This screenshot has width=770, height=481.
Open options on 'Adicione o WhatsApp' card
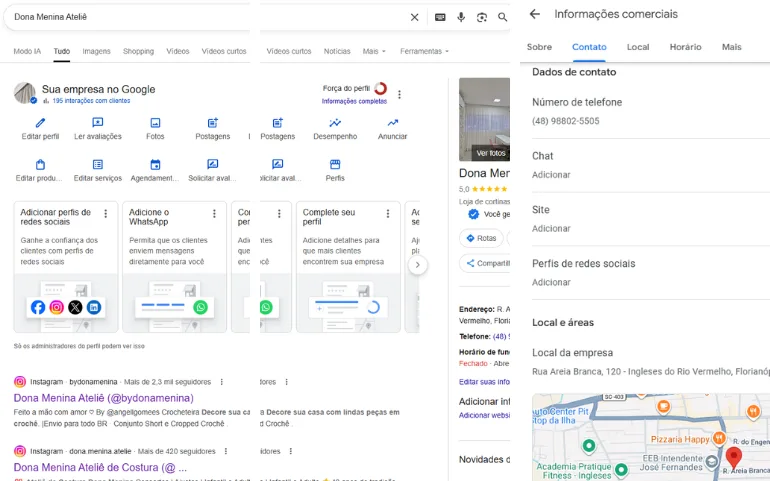(x=214, y=214)
